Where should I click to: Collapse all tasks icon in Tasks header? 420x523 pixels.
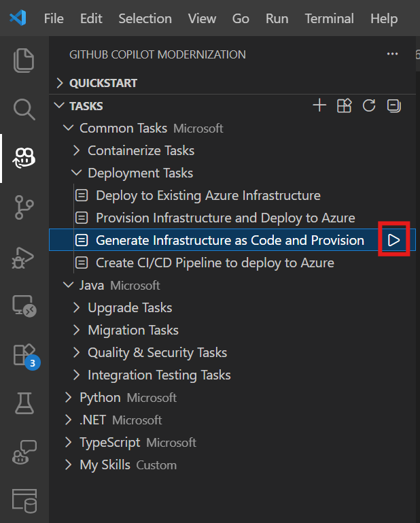point(393,105)
